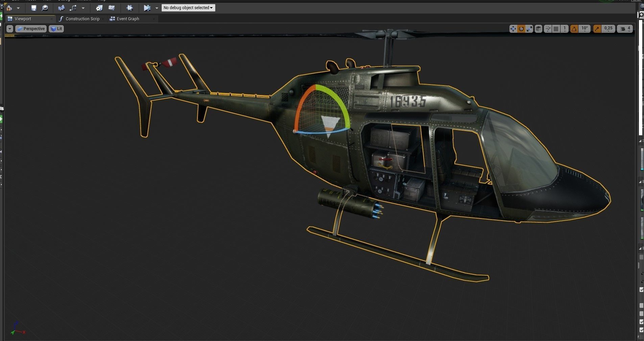Select the Translate gizmo tool
Image resolution: width=644 pixels, height=341 pixels.
513,29
